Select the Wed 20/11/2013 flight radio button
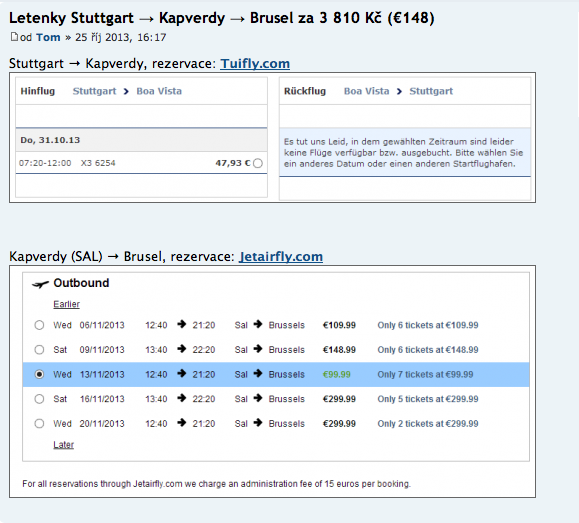 pos(39,423)
